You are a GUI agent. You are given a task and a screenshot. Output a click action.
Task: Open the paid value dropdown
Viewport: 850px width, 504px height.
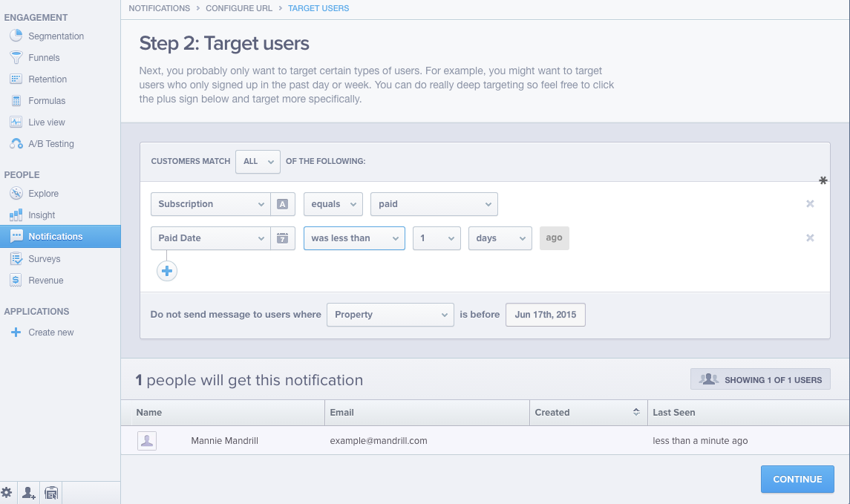pyautogui.click(x=434, y=204)
